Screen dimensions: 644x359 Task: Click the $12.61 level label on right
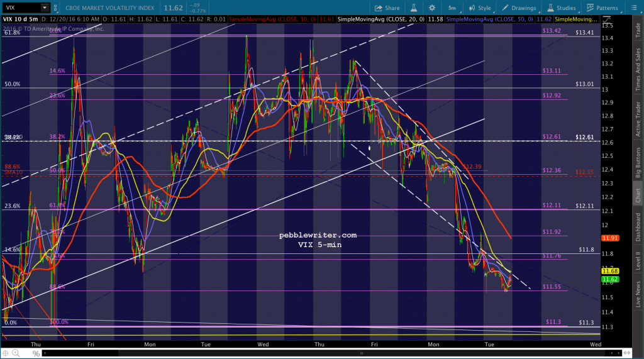tap(584, 137)
